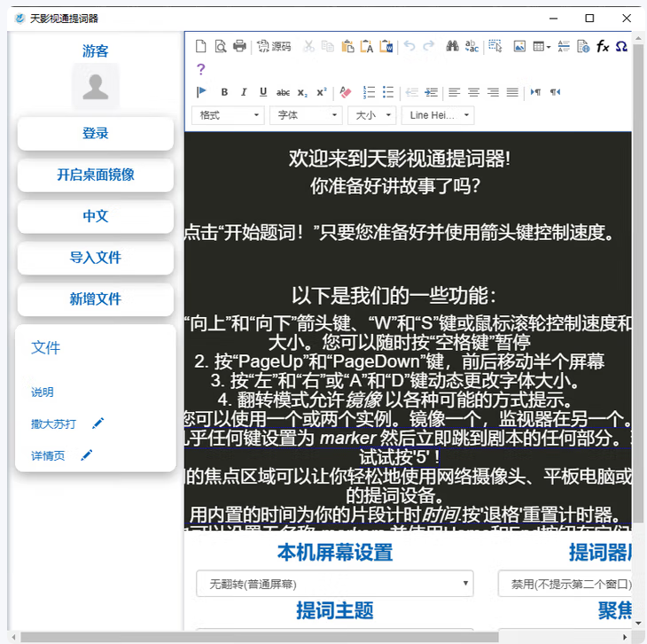The height and width of the screenshot is (644, 647).
Task: Insert a numbered list
Action: [369, 92]
